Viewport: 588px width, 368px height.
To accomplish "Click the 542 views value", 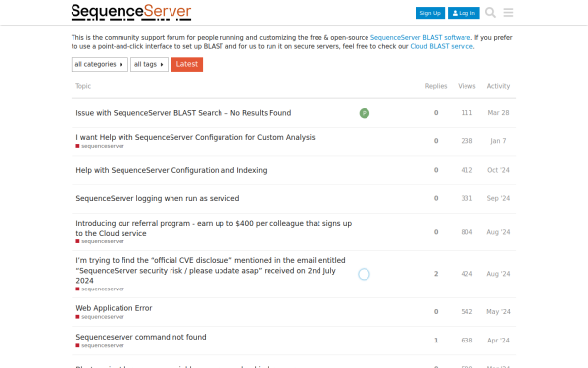I will point(466,312).
